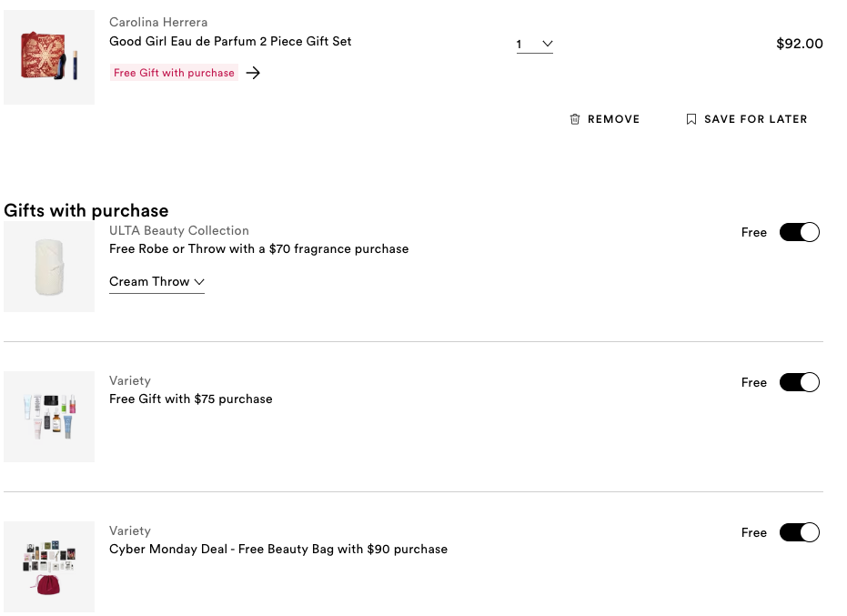
Task: Turn off the Cyber Monday Beauty Bag gift
Action: pos(799,532)
